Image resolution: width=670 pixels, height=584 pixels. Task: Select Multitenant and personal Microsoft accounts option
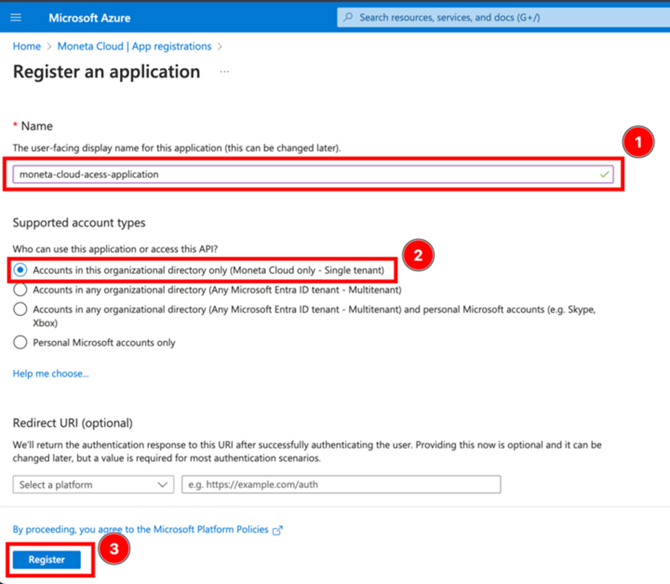pos(20,310)
